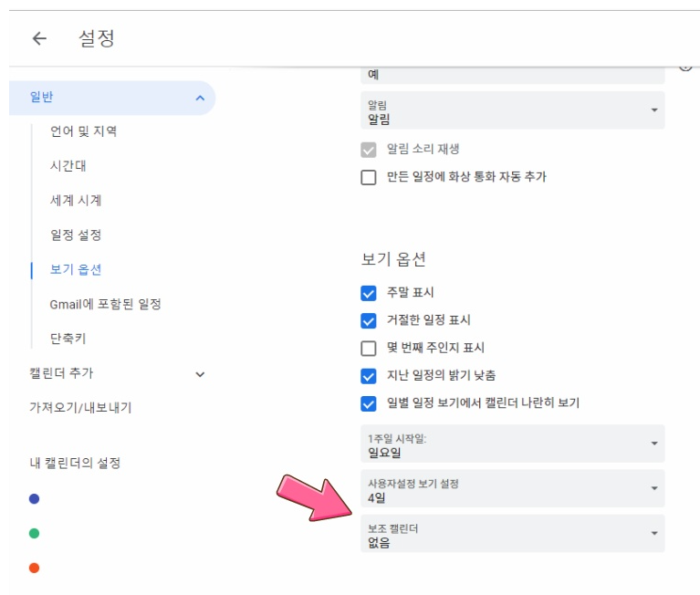Open 가져오기/내보내기 page

80,408
